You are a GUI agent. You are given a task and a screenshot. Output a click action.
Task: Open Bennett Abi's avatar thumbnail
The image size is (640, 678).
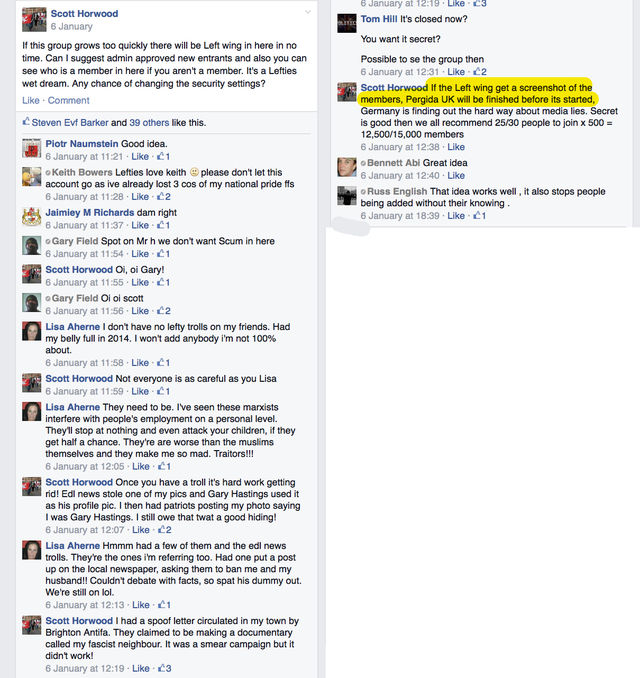347,167
